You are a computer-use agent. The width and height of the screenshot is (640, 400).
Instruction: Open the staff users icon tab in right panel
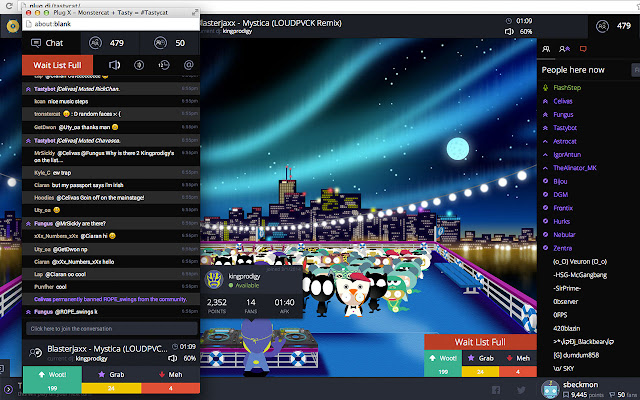tap(564, 49)
